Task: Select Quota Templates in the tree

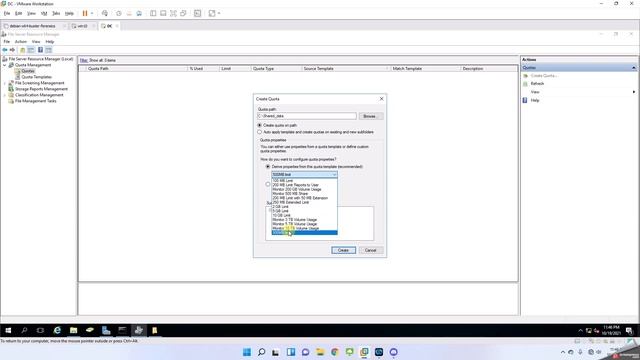Action: (36, 77)
